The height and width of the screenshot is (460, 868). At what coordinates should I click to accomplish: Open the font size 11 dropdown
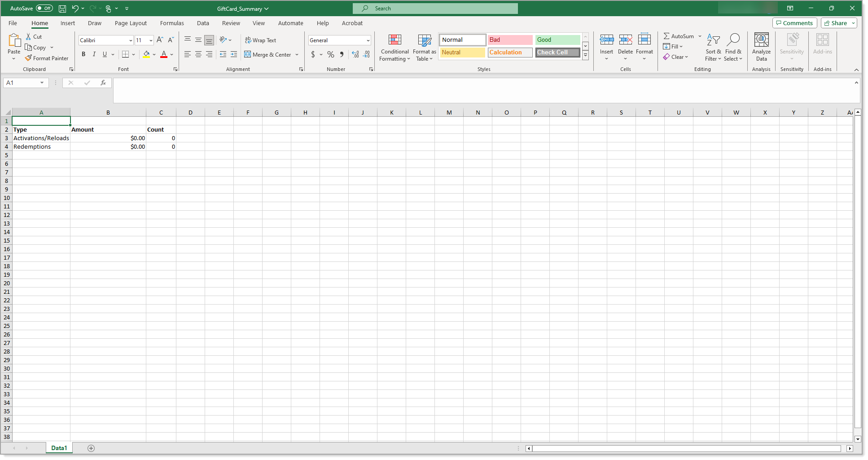pos(151,40)
